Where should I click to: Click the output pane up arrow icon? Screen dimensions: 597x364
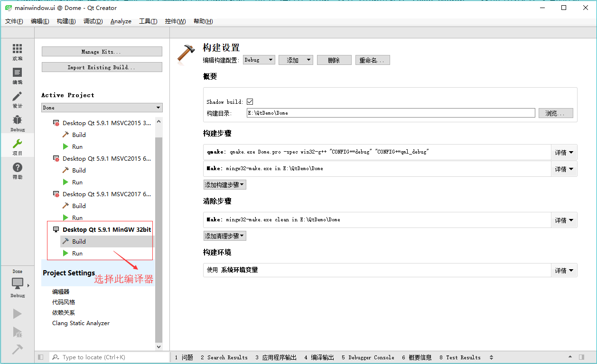tap(570, 357)
